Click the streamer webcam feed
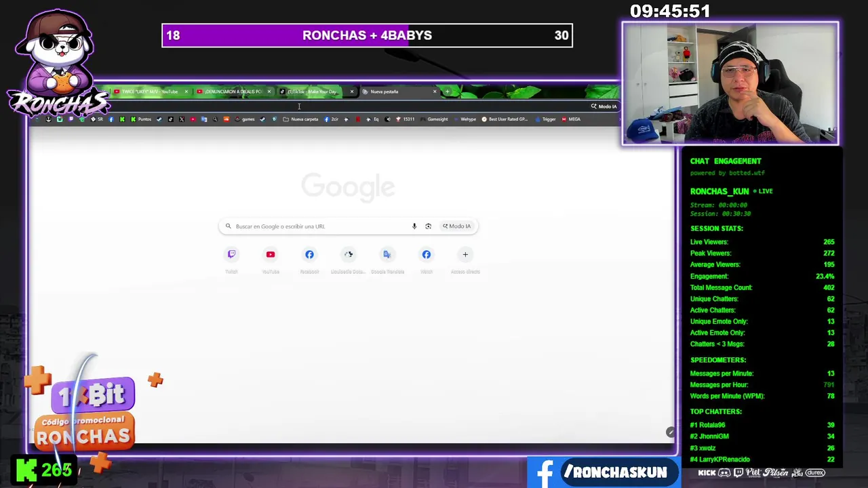 [x=730, y=83]
